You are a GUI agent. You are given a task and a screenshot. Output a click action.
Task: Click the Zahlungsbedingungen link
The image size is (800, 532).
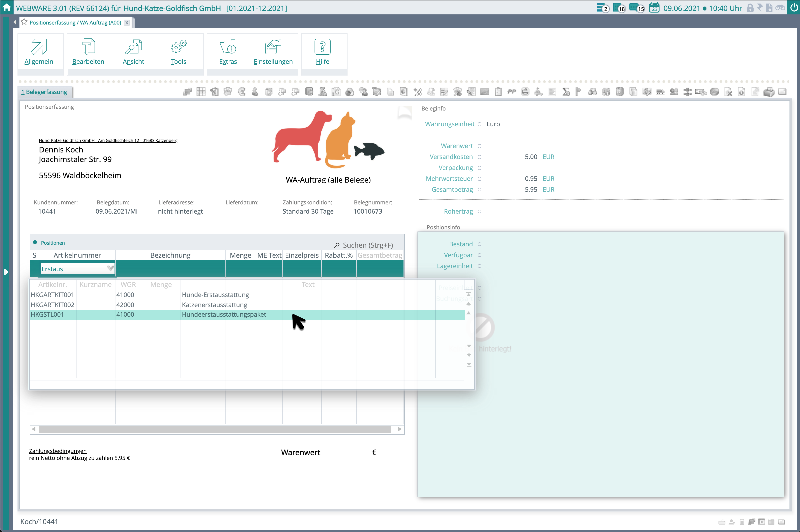point(58,451)
